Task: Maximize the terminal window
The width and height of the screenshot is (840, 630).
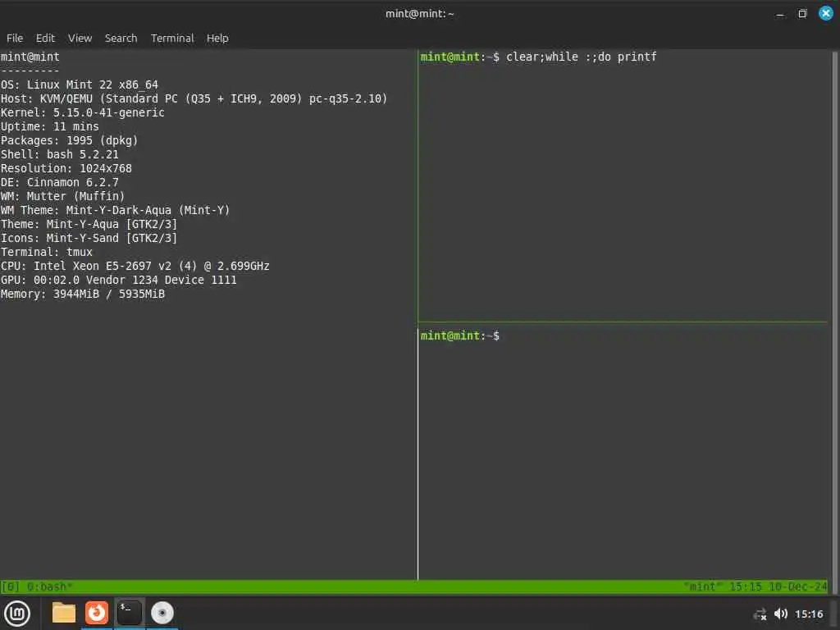Action: [x=802, y=14]
